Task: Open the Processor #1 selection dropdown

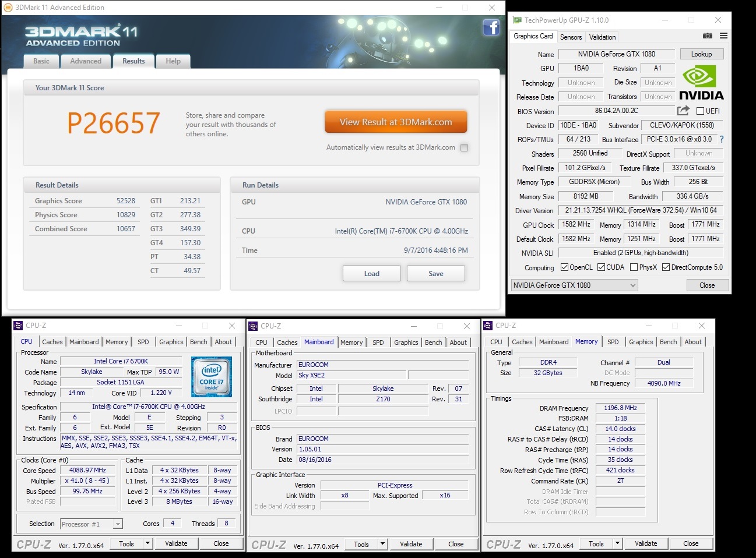Action: (x=92, y=524)
